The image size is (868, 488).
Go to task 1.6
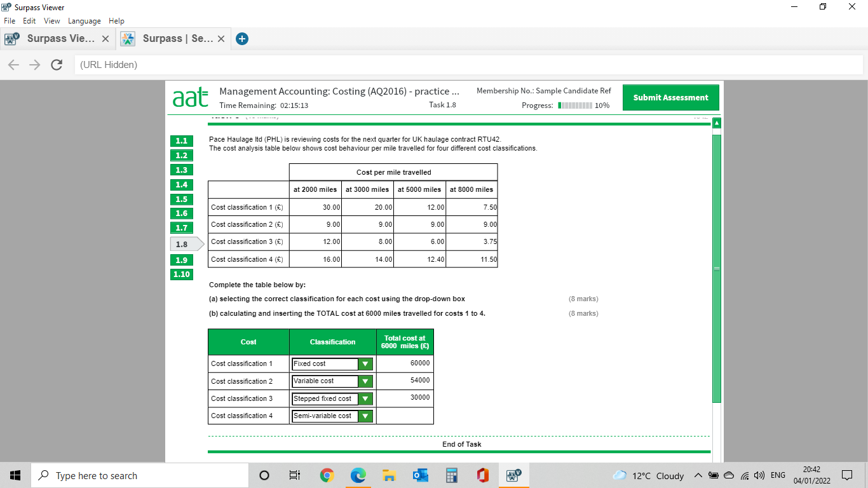[x=182, y=213]
